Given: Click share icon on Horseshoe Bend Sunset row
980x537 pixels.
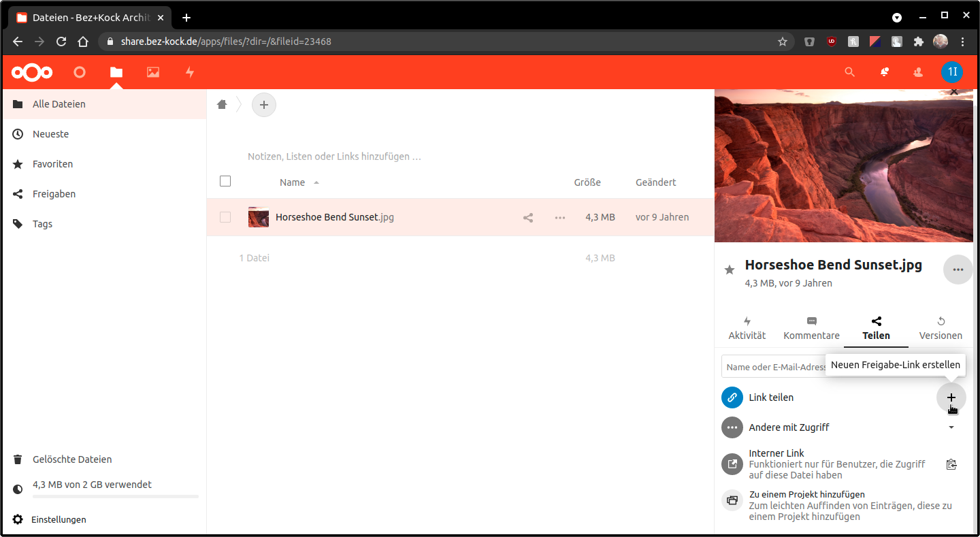Looking at the screenshot, I should pyautogui.click(x=528, y=218).
